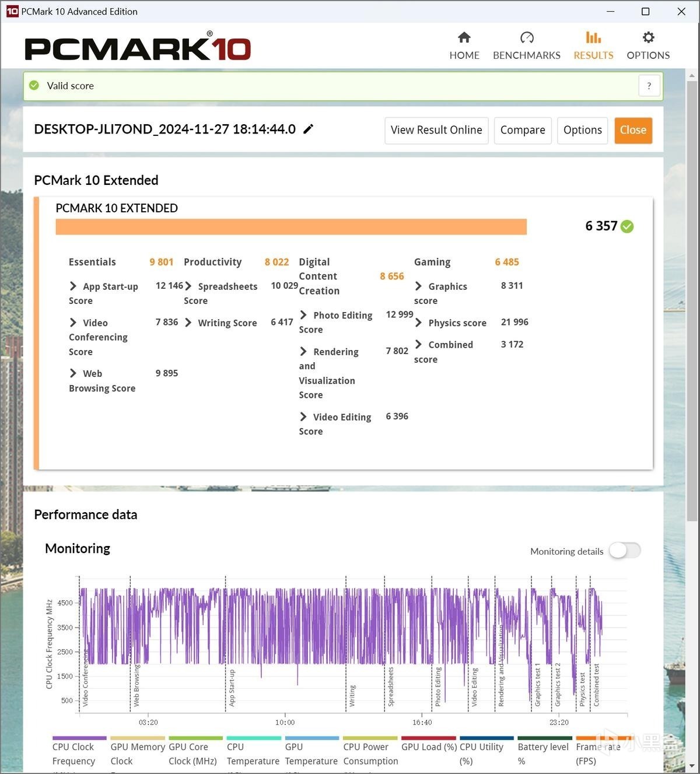Toggle the Monitoring details switch
Screen dimensions: 700x774
coord(625,551)
